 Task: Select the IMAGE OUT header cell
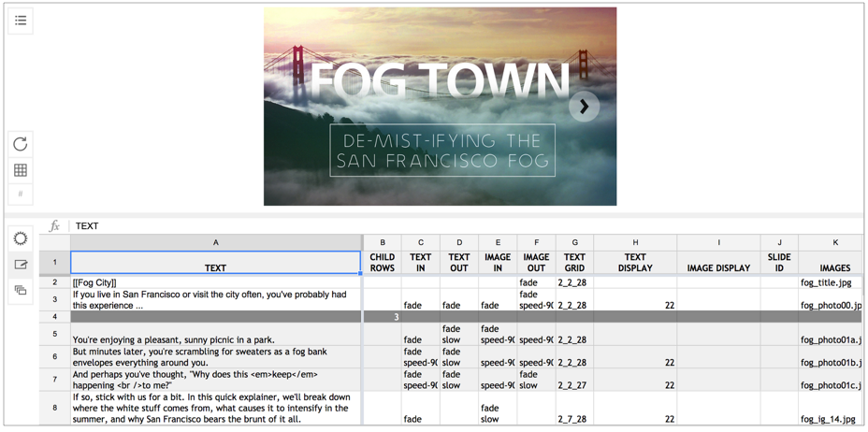click(x=536, y=263)
